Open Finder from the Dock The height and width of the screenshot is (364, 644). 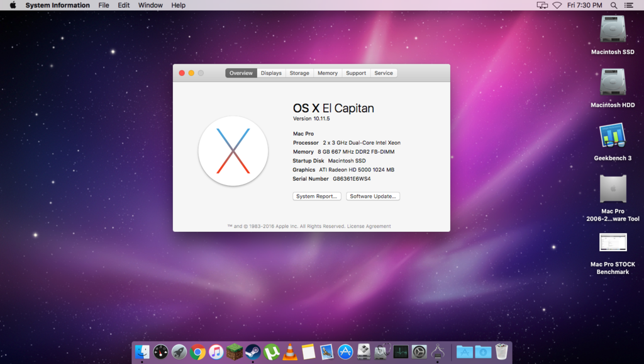(142, 352)
